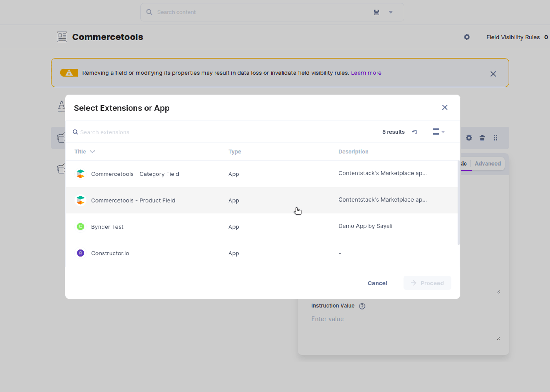Open field settings gear in field row
Image resolution: width=550 pixels, height=392 pixels.
469,138
